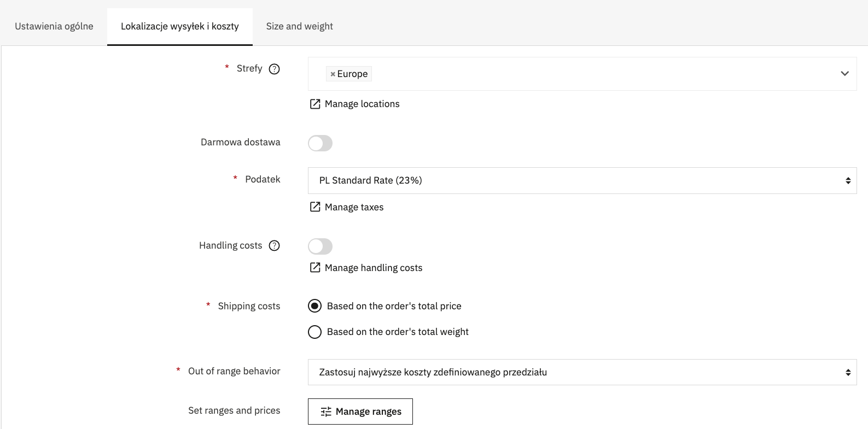Select the Lokalizacje wysyłek i koszty tab
The image size is (868, 429).
tap(180, 26)
